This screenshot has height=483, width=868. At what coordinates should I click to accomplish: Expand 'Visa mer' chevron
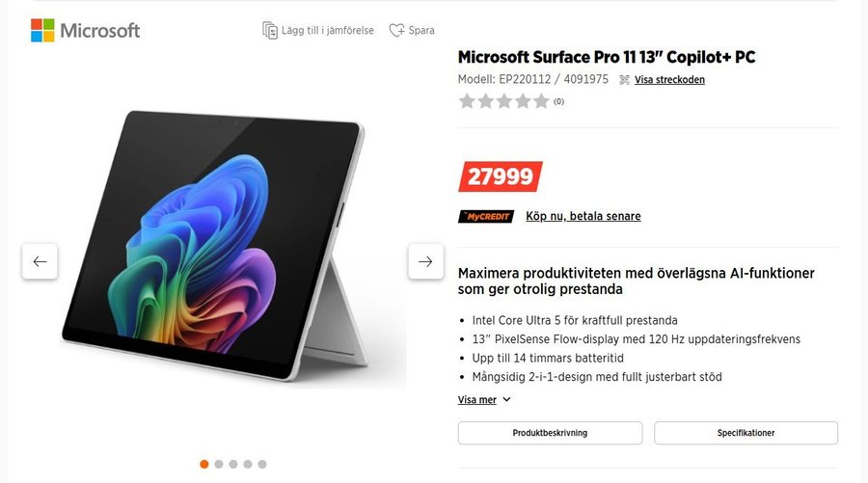507,400
